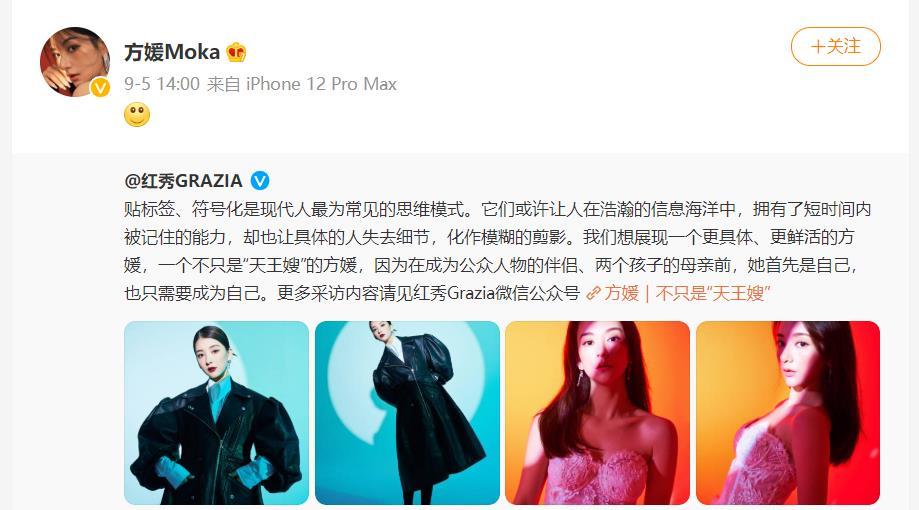The image size is (919, 510).
Task: Click the crown membership icon beside 方媛Moka
Action: [x=236, y=53]
